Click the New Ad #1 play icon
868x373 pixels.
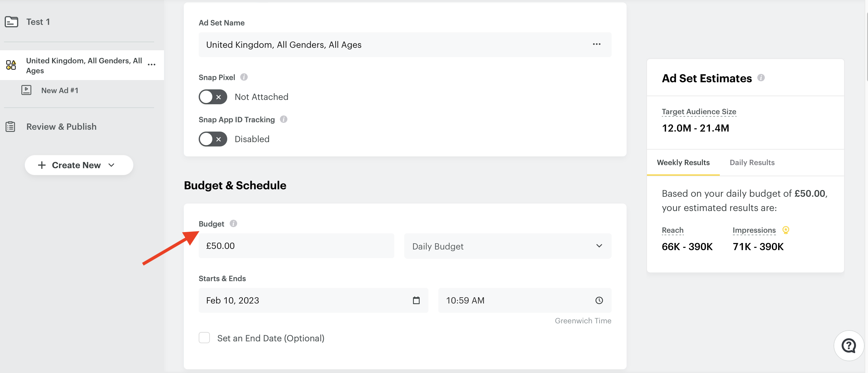26,90
